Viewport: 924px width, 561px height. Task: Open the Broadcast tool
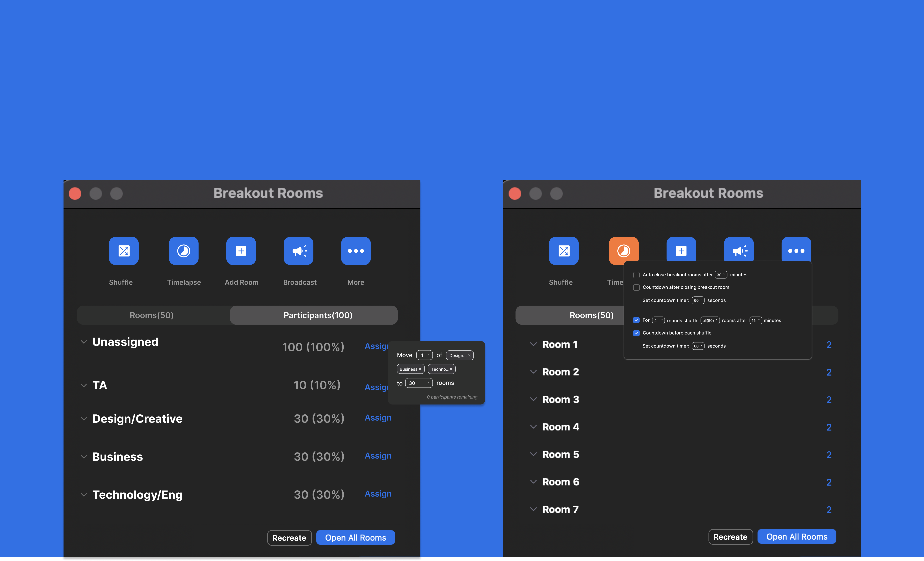point(299,251)
